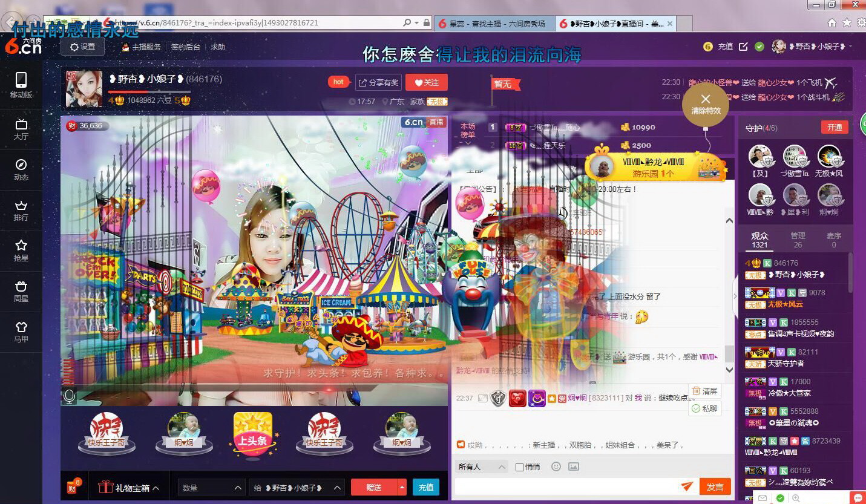
Task: Open the gift recipient 给 野杏小娘子 dropdown
Action: pyautogui.click(x=297, y=488)
